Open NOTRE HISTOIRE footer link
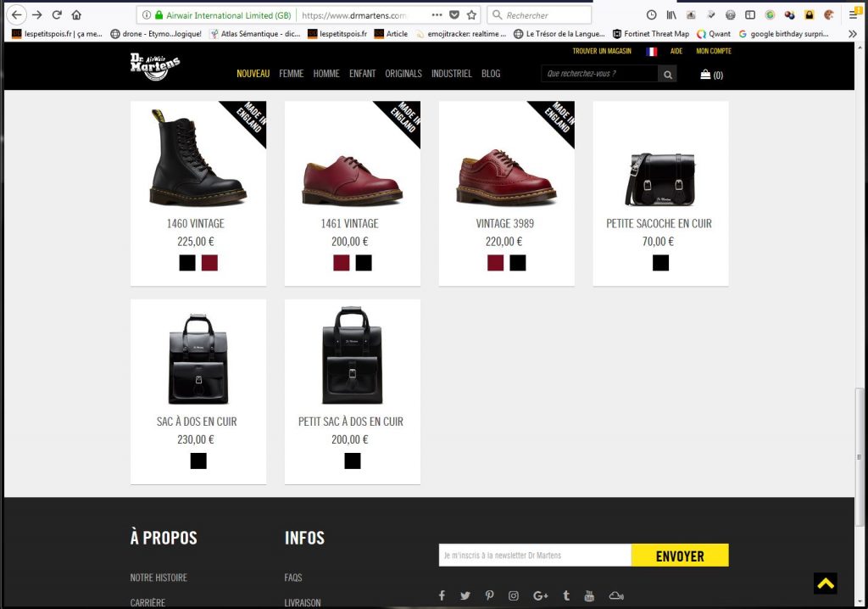Image resolution: width=868 pixels, height=609 pixels. coord(159,578)
